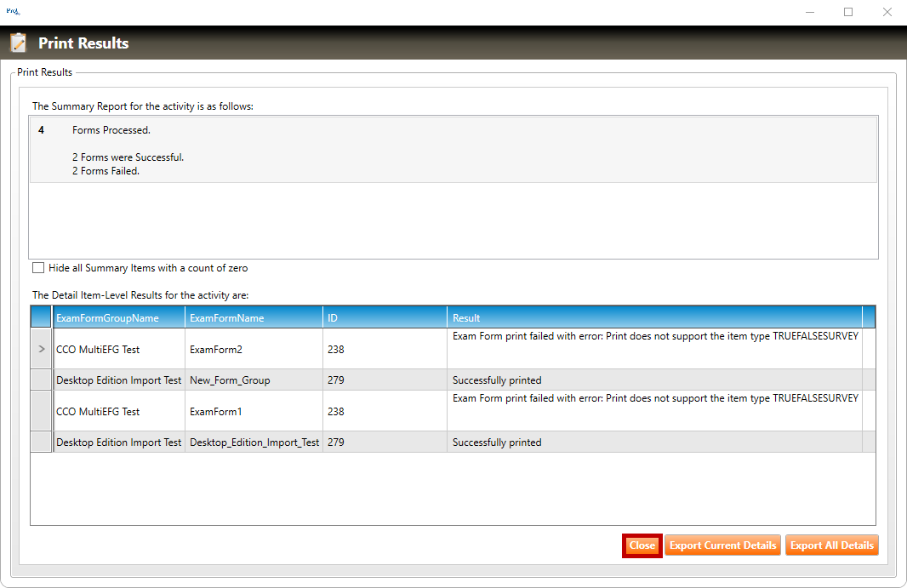Click the grid's top-left select-all corner cell

pyautogui.click(x=41, y=317)
